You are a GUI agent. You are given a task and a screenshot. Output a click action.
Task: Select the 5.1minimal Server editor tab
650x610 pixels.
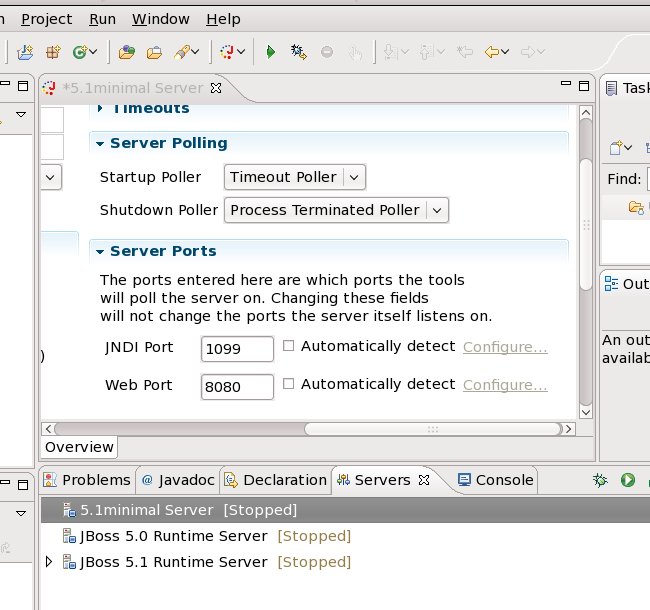tap(132, 88)
